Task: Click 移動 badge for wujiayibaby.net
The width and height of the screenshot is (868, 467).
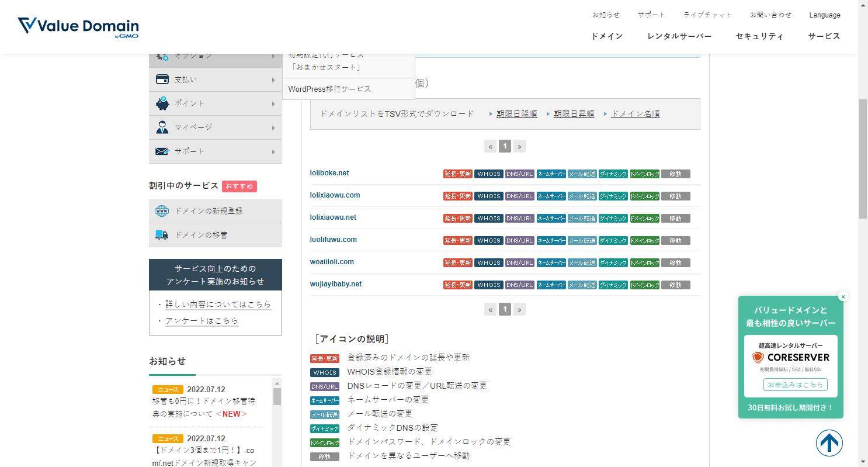Action: click(x=675, y=285)
